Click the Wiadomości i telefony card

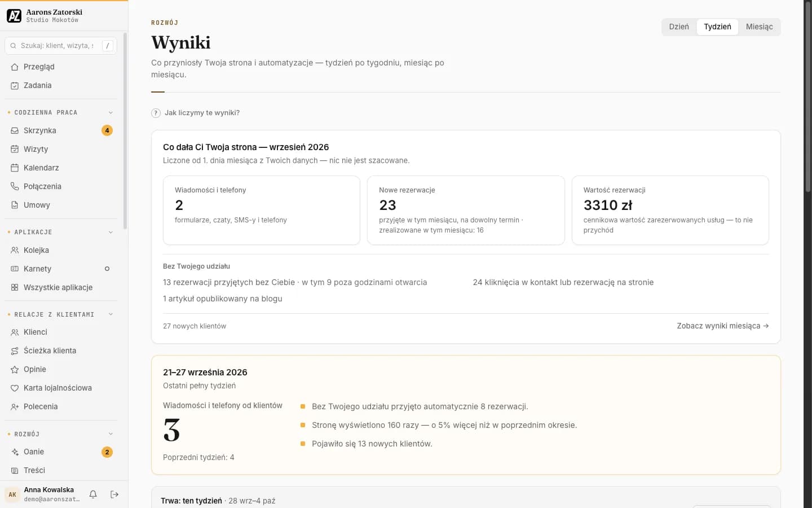click(x=262, y=210)
